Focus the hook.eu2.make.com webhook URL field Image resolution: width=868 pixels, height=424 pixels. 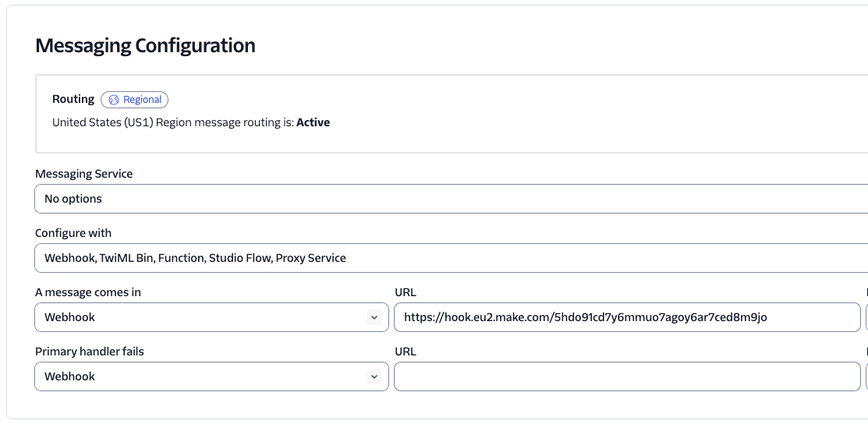627,317
